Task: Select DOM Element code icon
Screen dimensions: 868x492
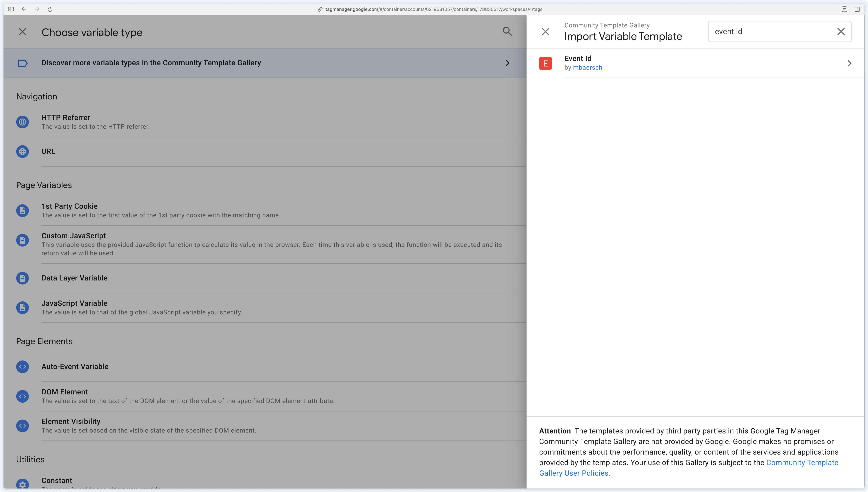Action: [x=22, y=396]
